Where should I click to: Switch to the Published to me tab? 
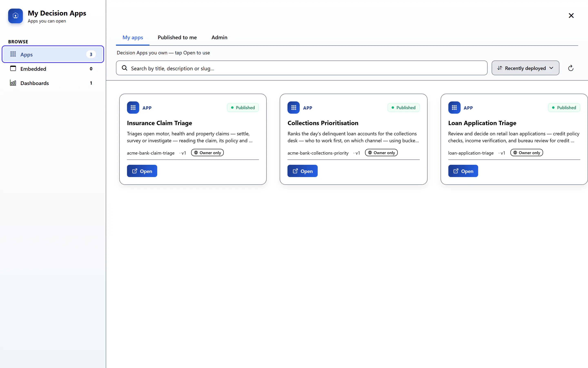click(x=177, y=37)
